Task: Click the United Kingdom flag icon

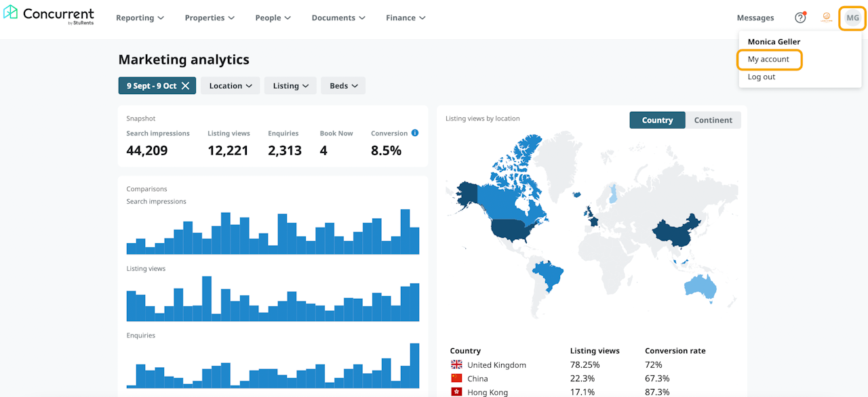Action: tap(456, 365)
